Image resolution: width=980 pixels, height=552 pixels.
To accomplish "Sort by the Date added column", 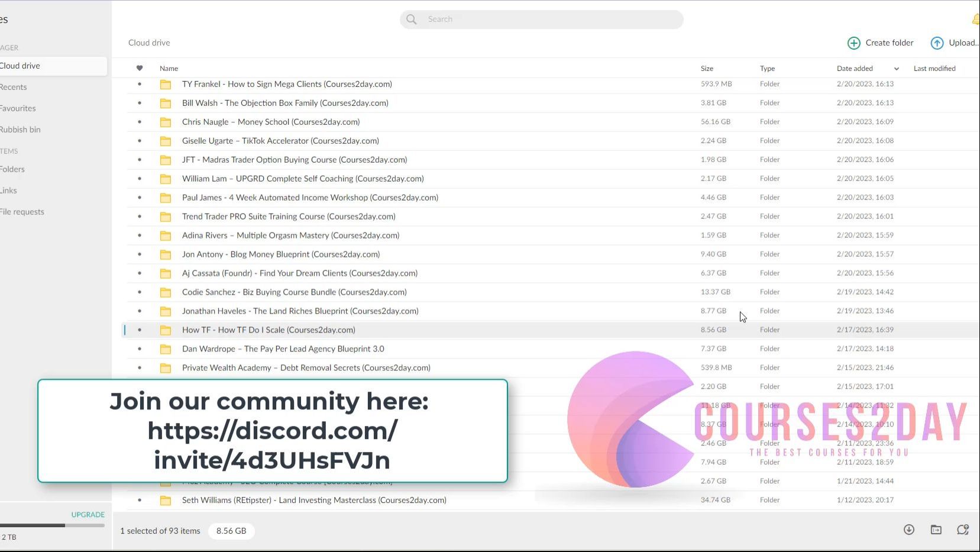I will click(855, 69).
